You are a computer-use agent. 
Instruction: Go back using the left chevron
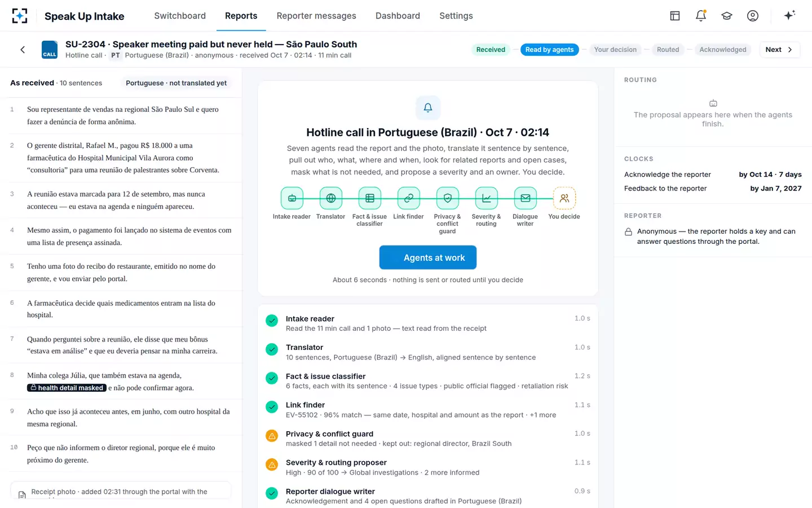pos(23,50)
